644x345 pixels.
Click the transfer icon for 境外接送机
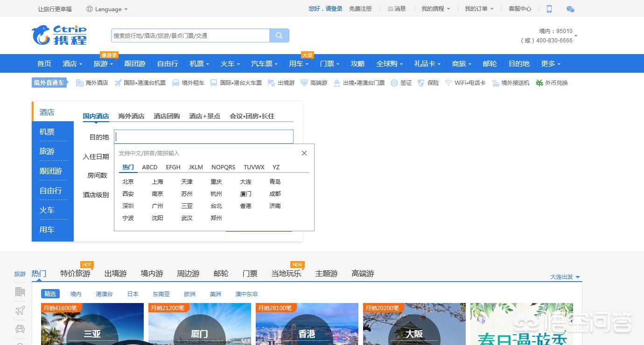pyautogui.click(x=496, y=83)
